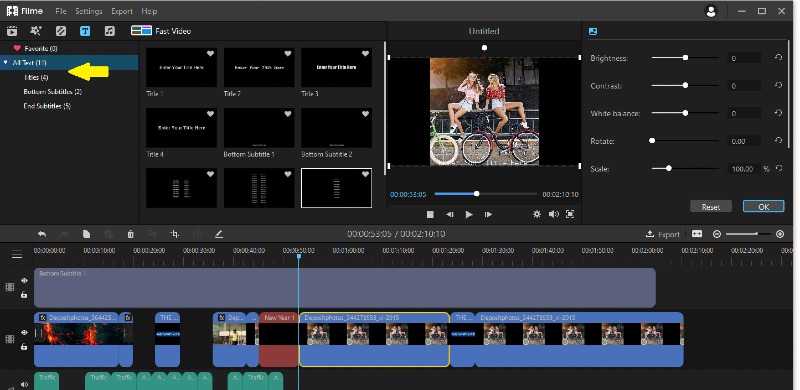The width and height of the screenshot is (800, 390).
Task: Open preview settings gear icon
Action: click(x=537, y=214)
